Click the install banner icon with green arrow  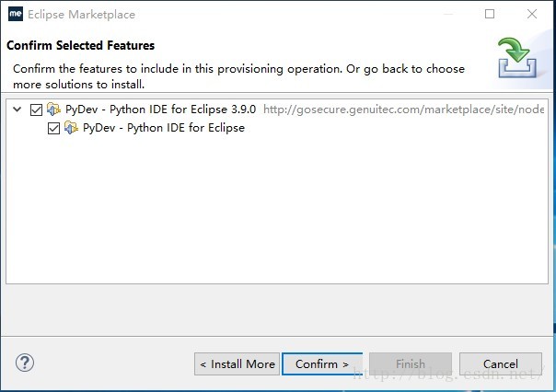click(517, 57)
